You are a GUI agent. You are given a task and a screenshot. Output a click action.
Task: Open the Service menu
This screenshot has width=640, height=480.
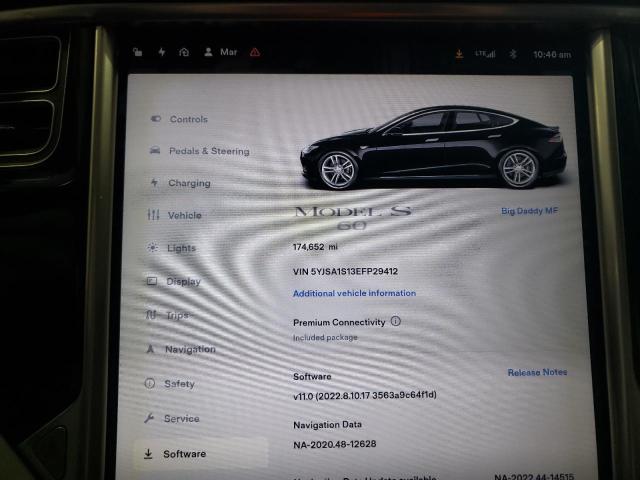[171, 418]
